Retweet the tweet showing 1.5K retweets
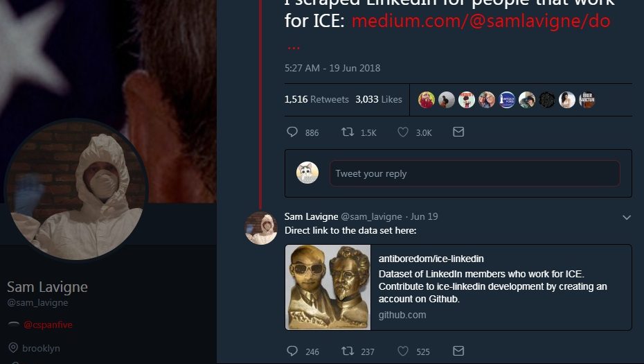 pos(348,132)
